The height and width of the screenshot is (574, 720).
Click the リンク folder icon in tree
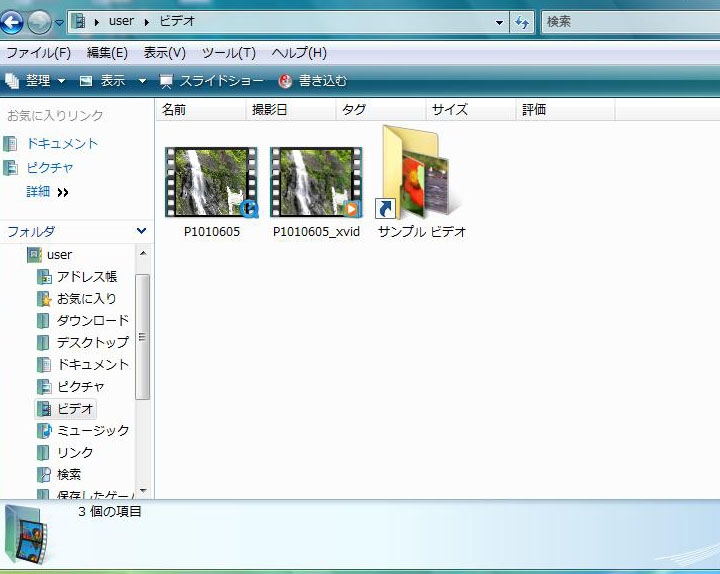(43, 453)
